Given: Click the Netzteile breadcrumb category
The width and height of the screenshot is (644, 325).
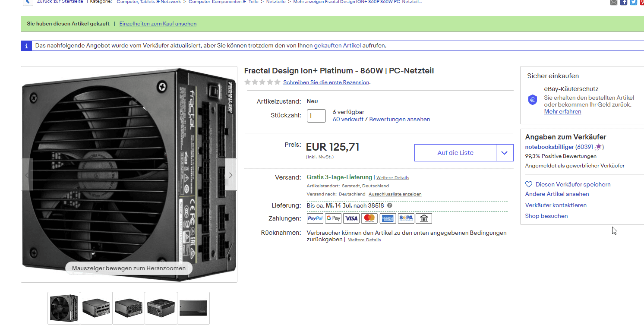Looking at the screenshot, I should tap(276, 2).
